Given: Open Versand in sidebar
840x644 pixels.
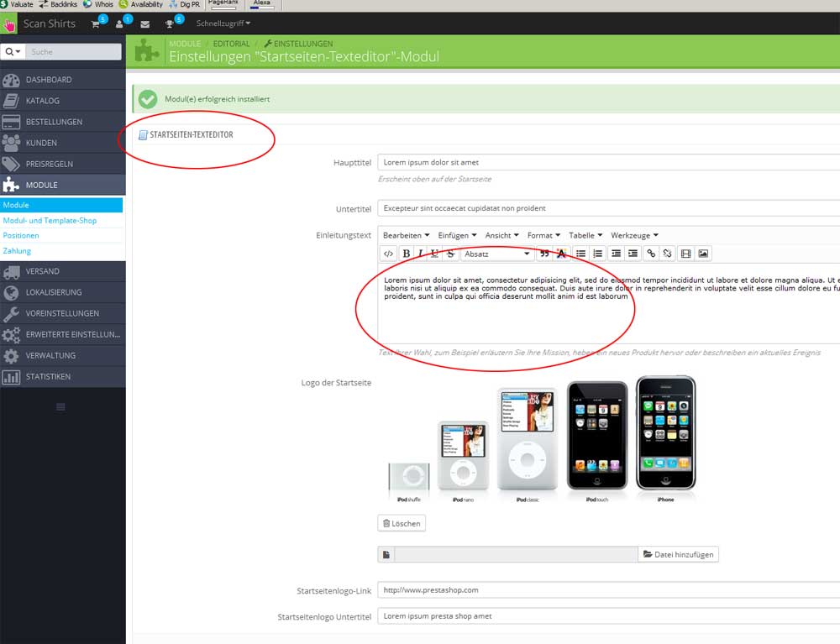Looking at the screenshot, I should click(x=63, y=271).
